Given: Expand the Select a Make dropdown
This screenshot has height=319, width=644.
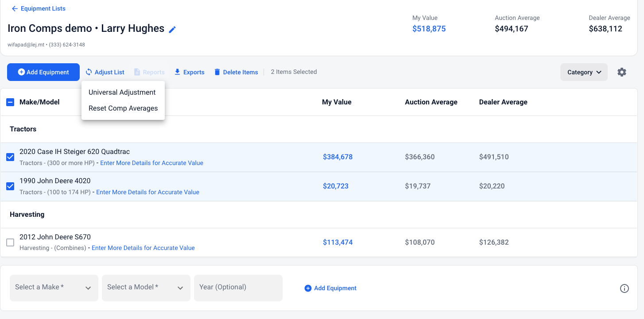Looking at the screenshot, I should pos(54,288).
